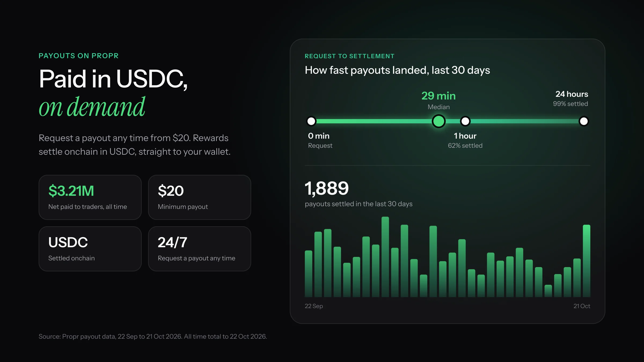Click the 24 hours end timeline dot

(584, 121)
